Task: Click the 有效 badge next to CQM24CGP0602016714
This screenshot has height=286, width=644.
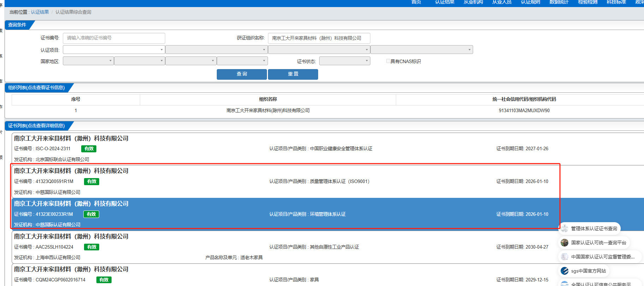Action: click(104, 280)
